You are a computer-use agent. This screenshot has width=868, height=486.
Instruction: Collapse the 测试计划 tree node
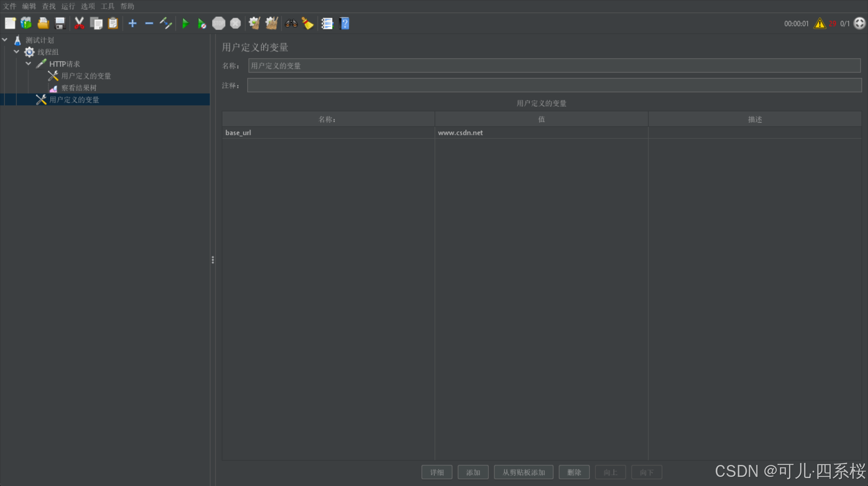click(x=5, y=40)
